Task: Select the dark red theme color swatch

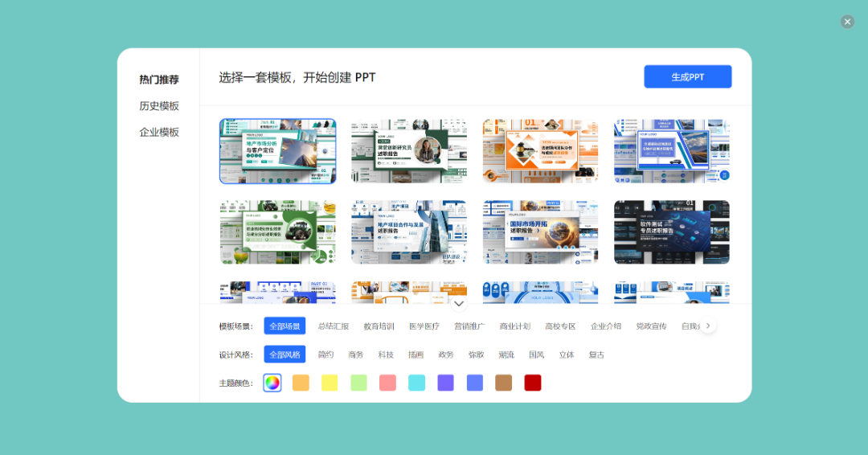Action: tap(532, 383)
